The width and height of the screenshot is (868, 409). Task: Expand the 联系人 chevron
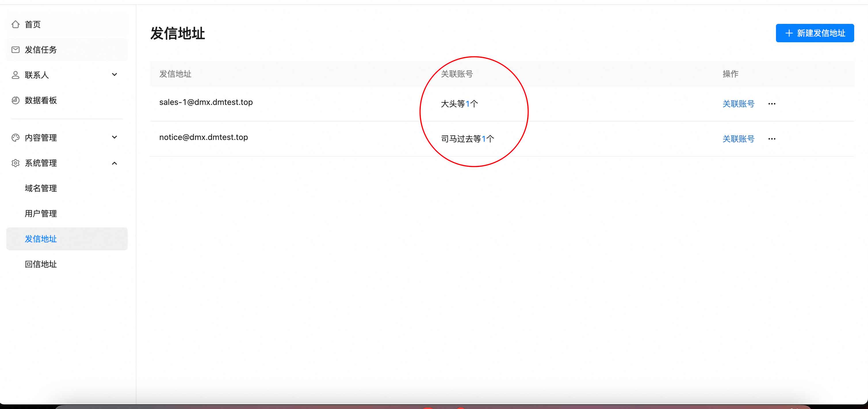pos(114,74)
